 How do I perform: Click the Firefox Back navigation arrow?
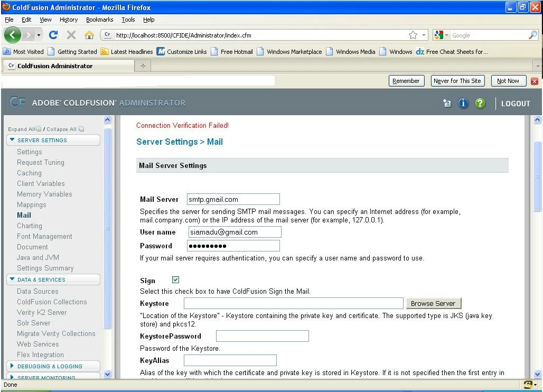(13, 35)
